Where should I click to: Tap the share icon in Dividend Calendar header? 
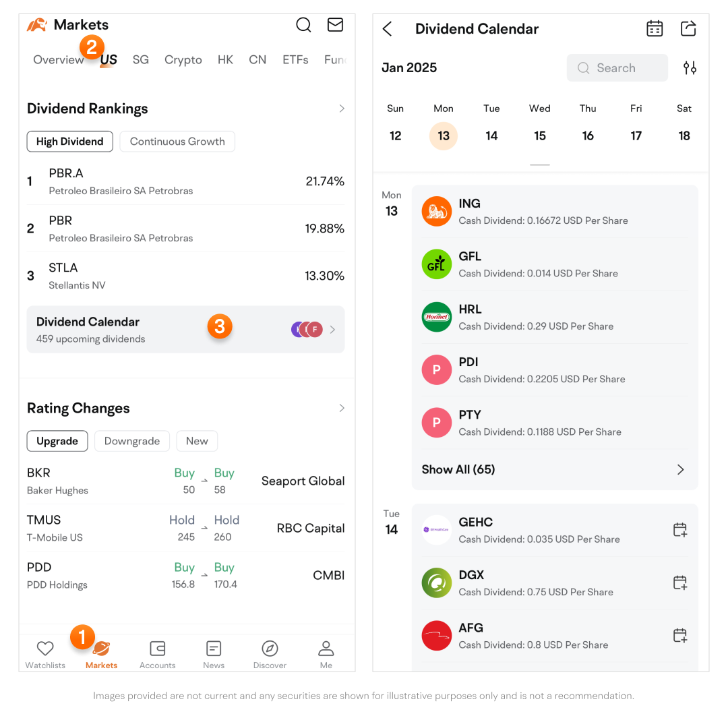[688, 29]
